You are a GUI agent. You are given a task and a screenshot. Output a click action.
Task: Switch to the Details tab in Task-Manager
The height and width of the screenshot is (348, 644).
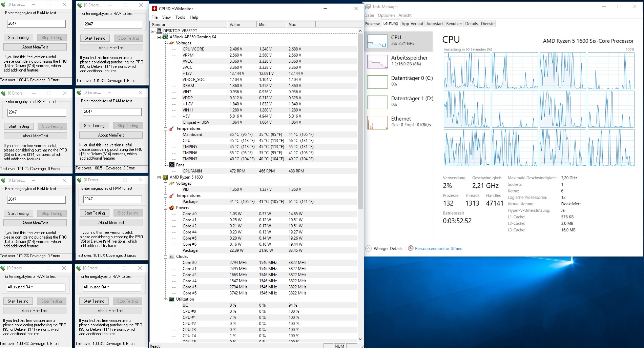(x=471, y=24)
